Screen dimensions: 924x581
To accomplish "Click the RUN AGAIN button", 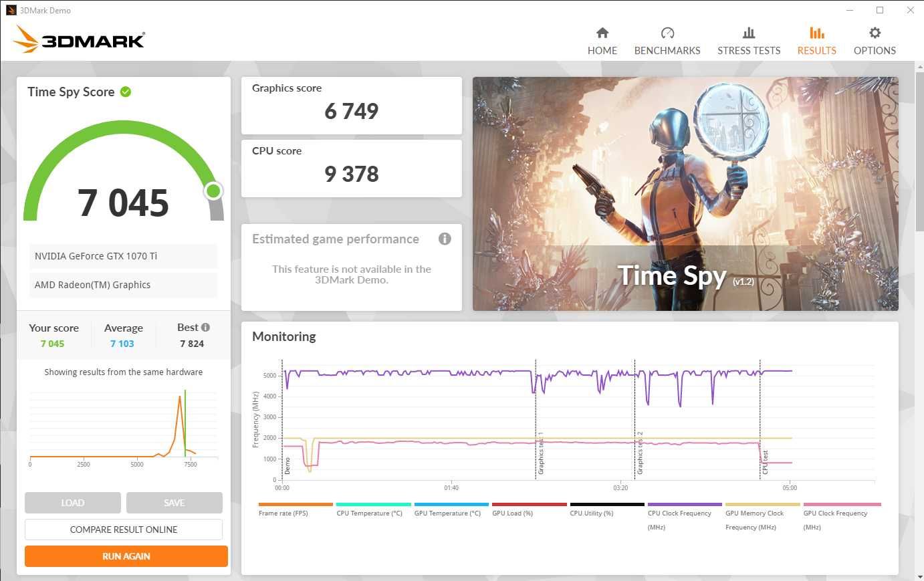I will [126, 556].
